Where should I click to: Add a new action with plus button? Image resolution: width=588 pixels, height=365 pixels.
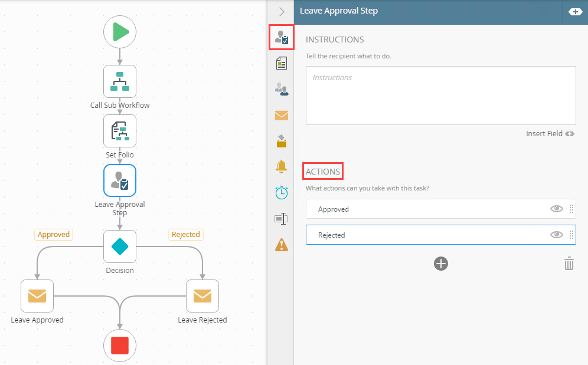(x=441, y=264)
